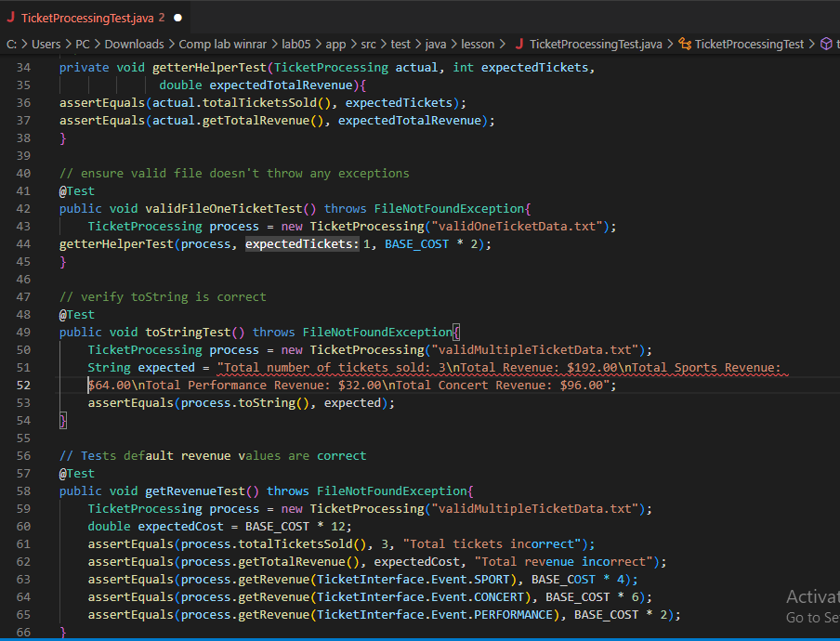Click the red-underlined string on line 51
This screenshot has height=641, width=840.
[x=503, y=368]
